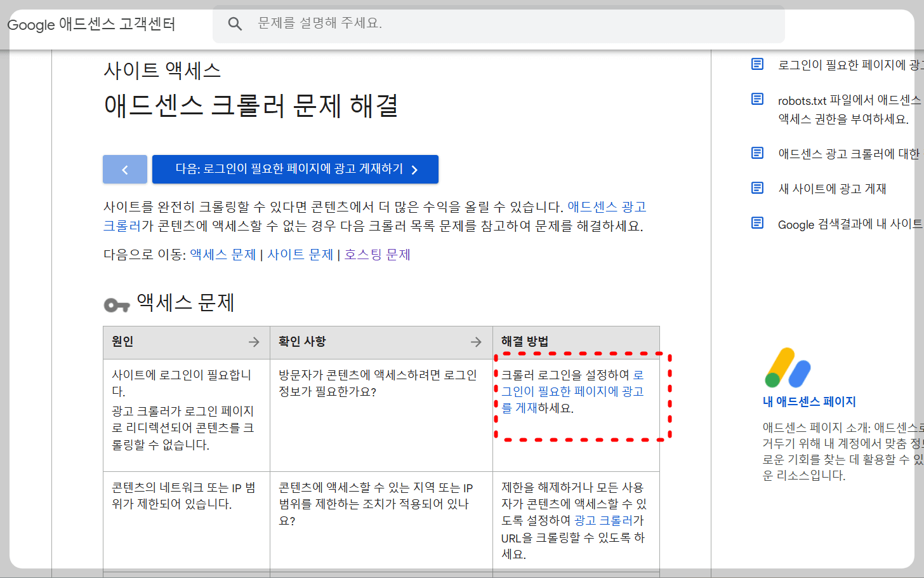
Task: Jump to '사이트 문제' anchor link
Action: (300, 255)
